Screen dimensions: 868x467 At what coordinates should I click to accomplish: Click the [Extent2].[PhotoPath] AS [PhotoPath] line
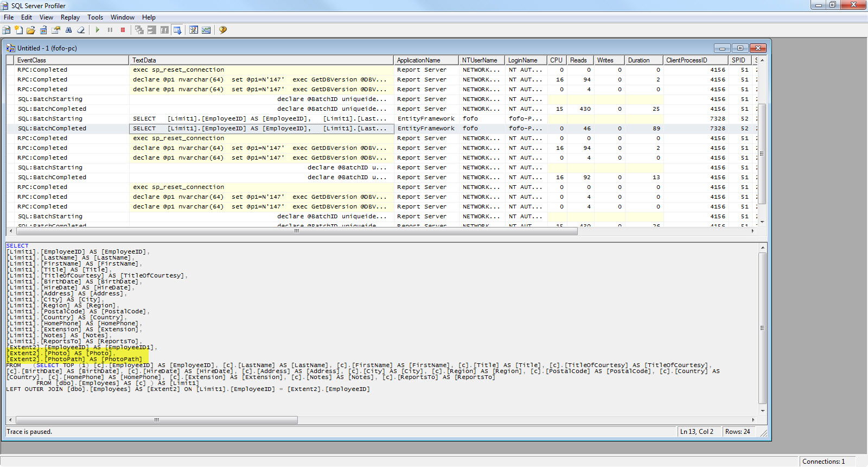point(74,359)
